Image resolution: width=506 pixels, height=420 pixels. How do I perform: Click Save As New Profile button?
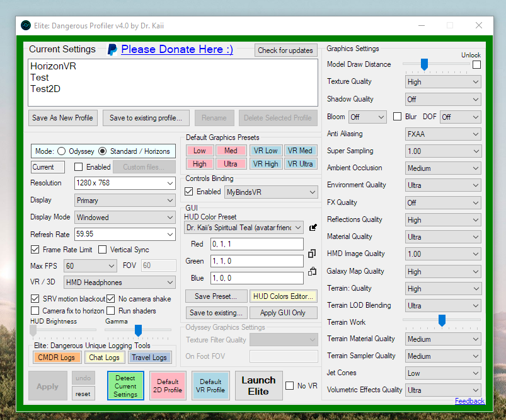[62, 118]
